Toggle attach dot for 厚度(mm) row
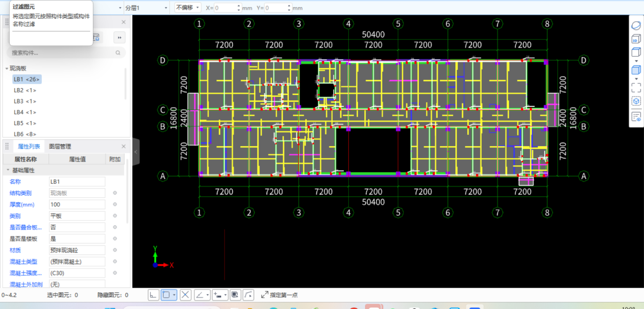The height and width of the screenshot is (309, 644). coord(115,204)
